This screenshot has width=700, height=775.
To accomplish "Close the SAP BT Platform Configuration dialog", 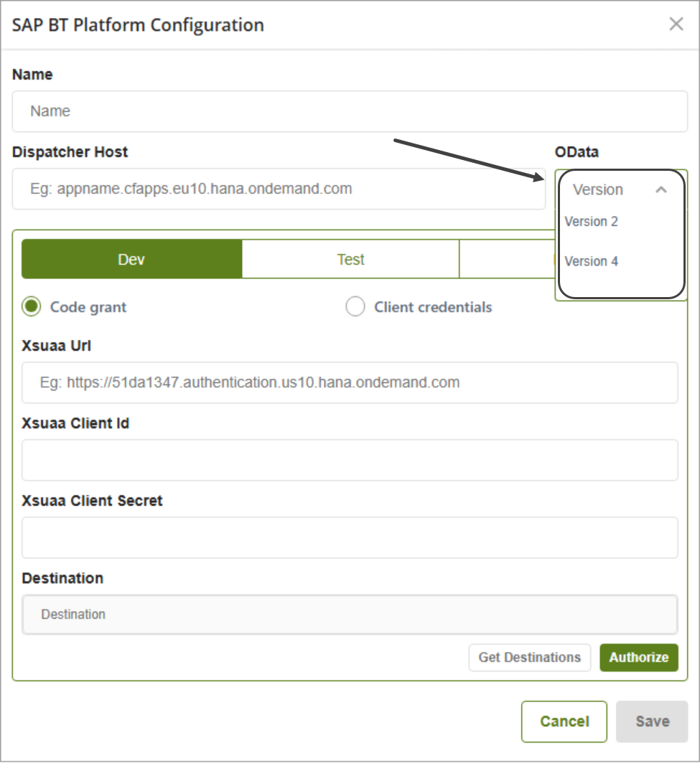I will 676,24.
